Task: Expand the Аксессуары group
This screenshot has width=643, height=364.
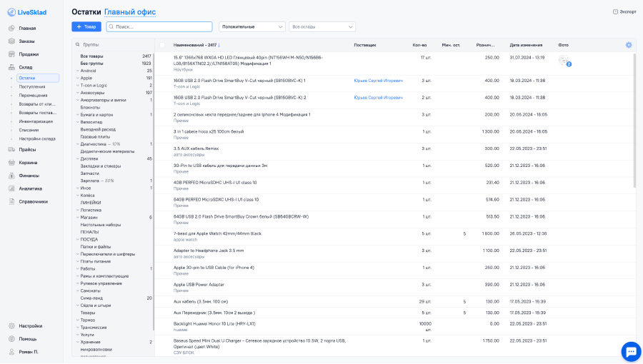Action: point(77,93)
